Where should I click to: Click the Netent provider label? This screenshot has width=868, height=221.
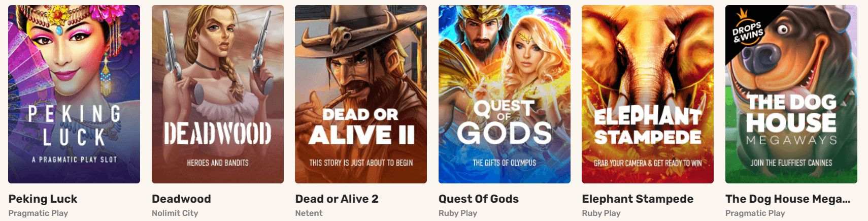coord(309,213)
